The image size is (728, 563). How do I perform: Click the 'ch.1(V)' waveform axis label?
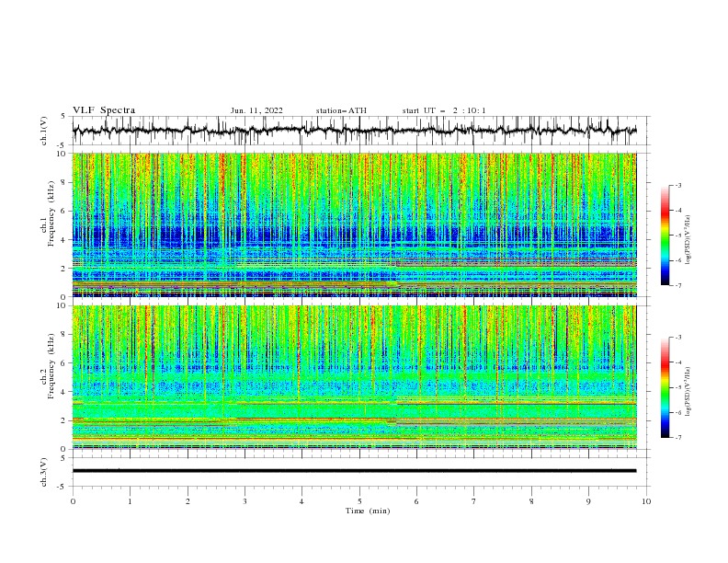(44, 131)
